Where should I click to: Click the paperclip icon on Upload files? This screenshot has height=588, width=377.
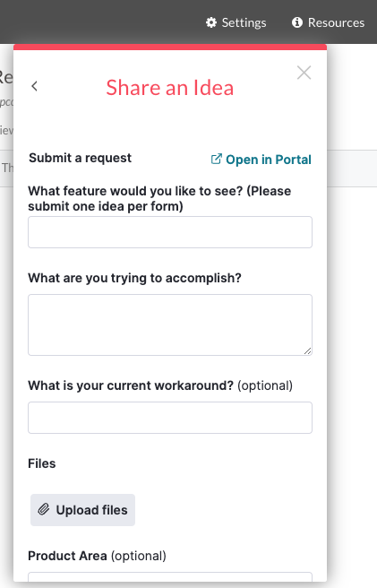(44, 509)
